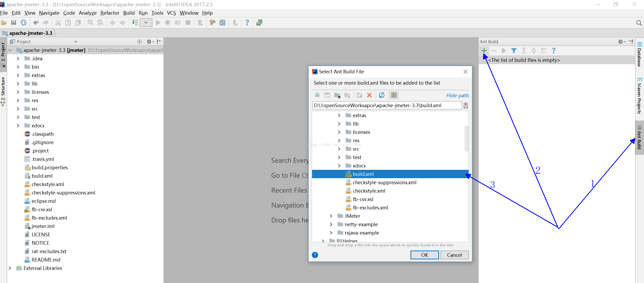Open the 7: Structure side tab
The width and height of the screenshot is (644, 283).
tap(3, 91)
